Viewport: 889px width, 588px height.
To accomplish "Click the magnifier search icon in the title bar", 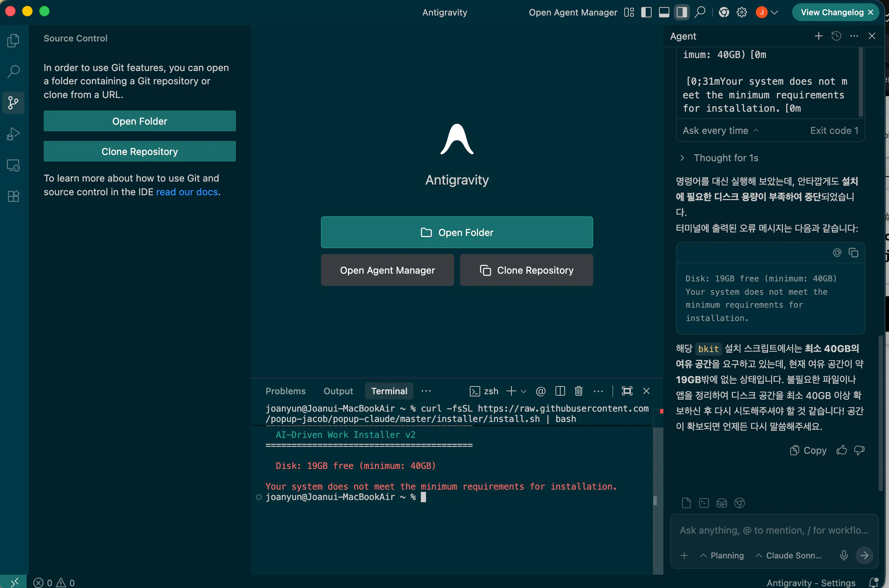I will click(x=700, y=12).
